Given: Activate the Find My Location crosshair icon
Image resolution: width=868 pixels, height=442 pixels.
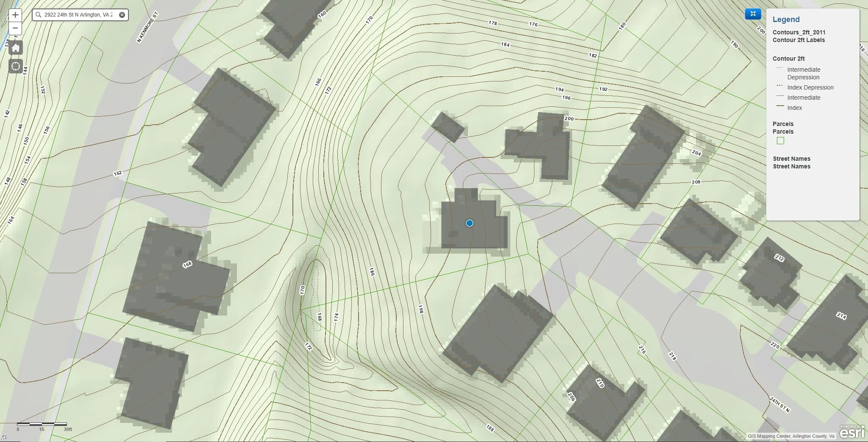Looking at the screenshot, I should point(15,66).
